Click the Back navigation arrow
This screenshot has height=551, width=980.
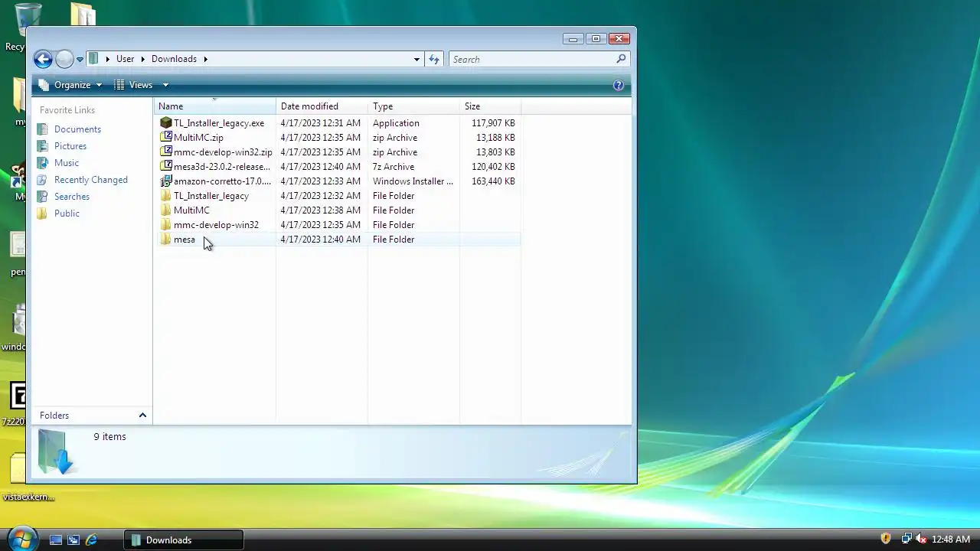pos(43,59)
